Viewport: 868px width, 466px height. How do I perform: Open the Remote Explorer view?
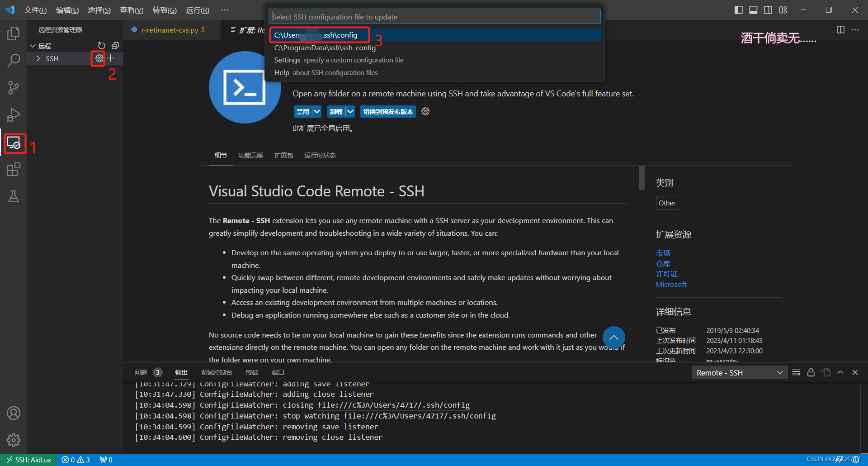tap(14, 143)
